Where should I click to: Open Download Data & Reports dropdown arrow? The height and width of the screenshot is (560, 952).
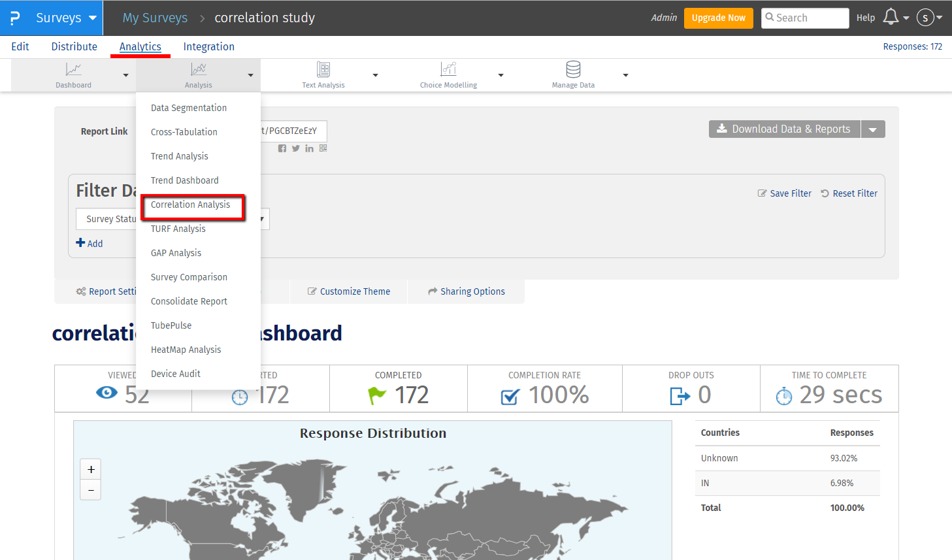point(873,129)
